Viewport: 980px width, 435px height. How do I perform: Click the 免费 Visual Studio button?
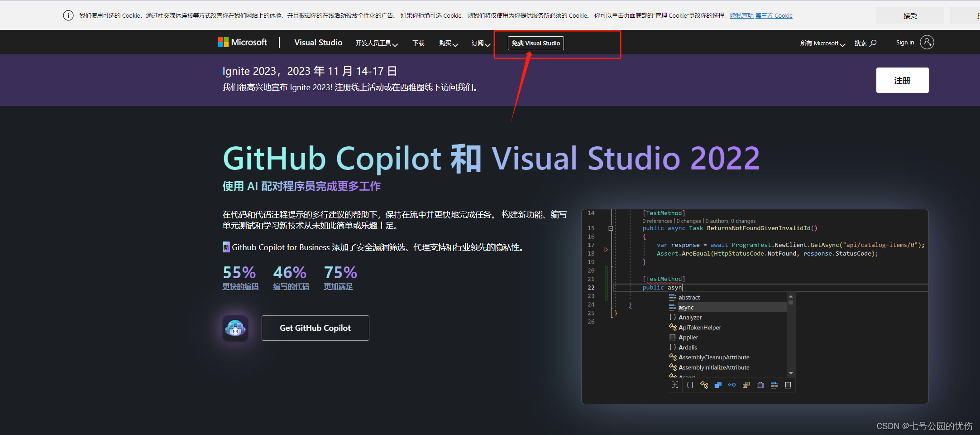(535, 43)
